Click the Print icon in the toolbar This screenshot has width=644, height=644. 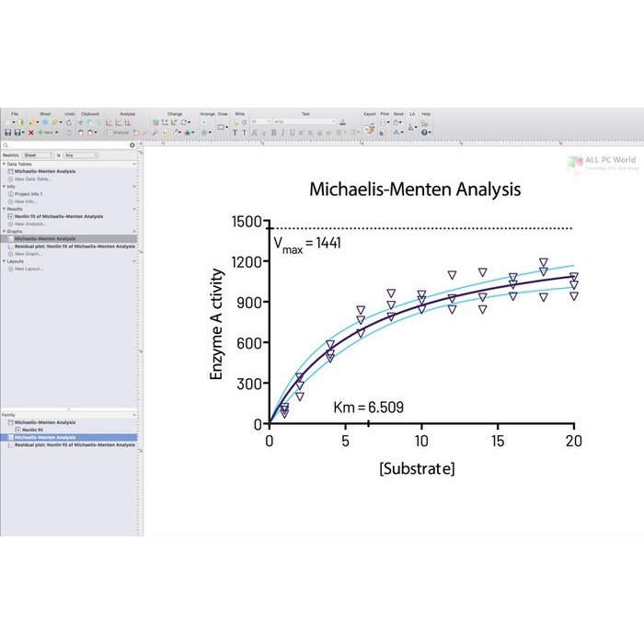(x=385, y=121)
